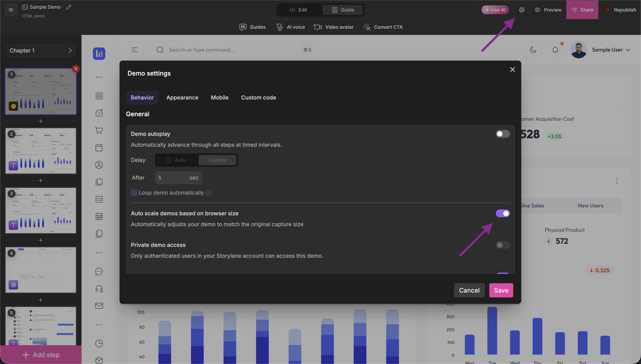641x364 pixels.
Task: Remove step 1 with the red X badge
Action: [x=76, y=69]
